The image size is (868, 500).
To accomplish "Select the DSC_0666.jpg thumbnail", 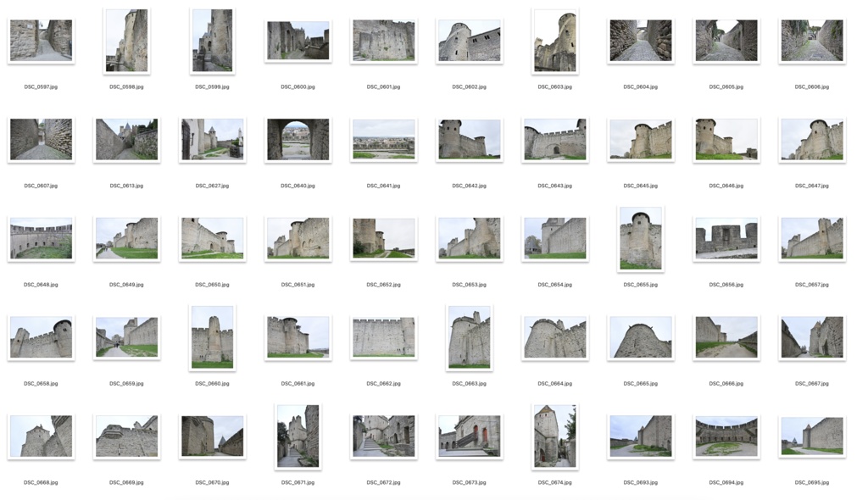I will coord(726,337).
